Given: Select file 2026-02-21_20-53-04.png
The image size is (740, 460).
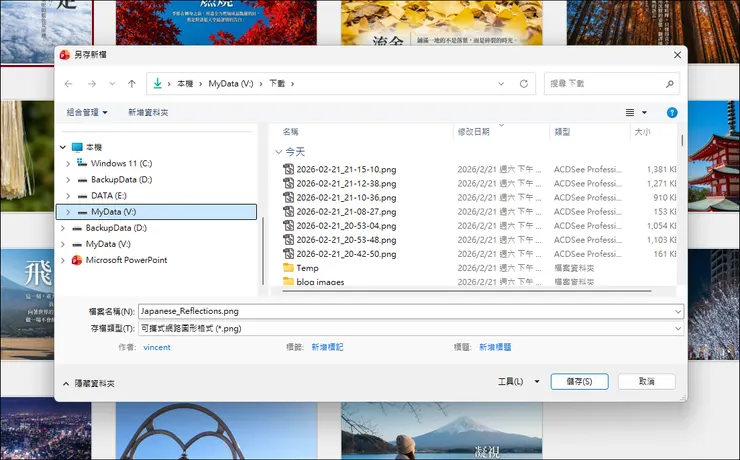Looking at the screenshot, I should point(346,226).
